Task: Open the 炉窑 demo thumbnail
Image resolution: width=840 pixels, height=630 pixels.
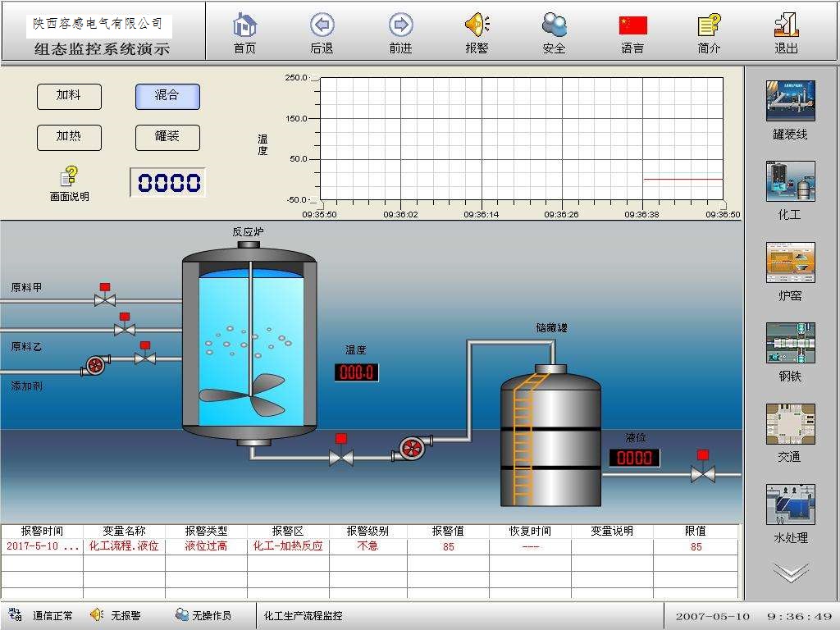Action: click(790, 262)
